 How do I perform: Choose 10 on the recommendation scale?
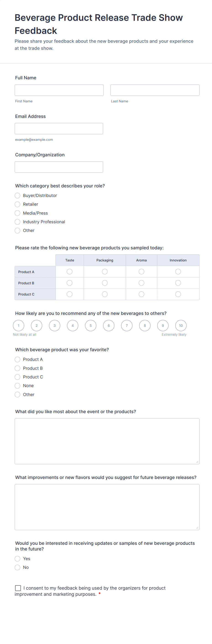click(x=181, y=325)
